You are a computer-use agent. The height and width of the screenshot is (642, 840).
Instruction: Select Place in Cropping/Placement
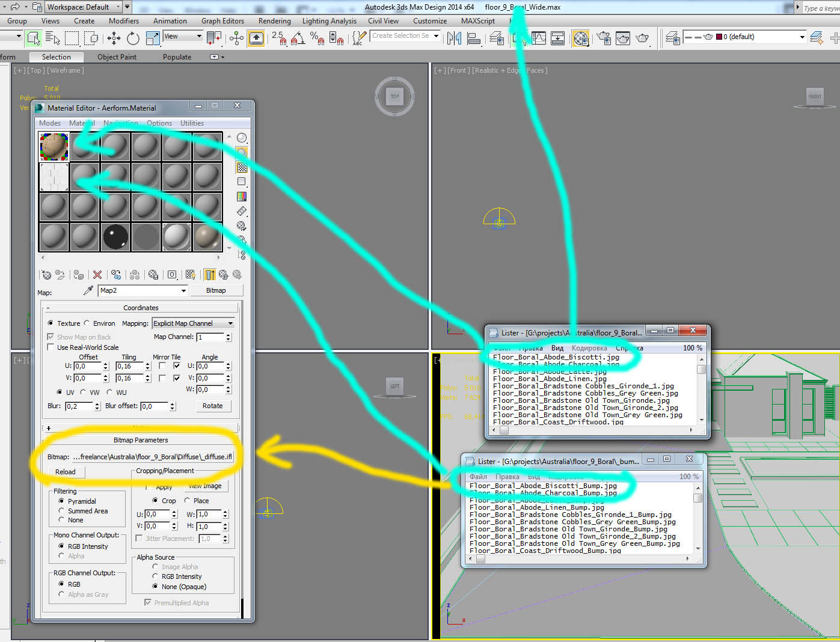pyautogui.click(x=187, y=501)
